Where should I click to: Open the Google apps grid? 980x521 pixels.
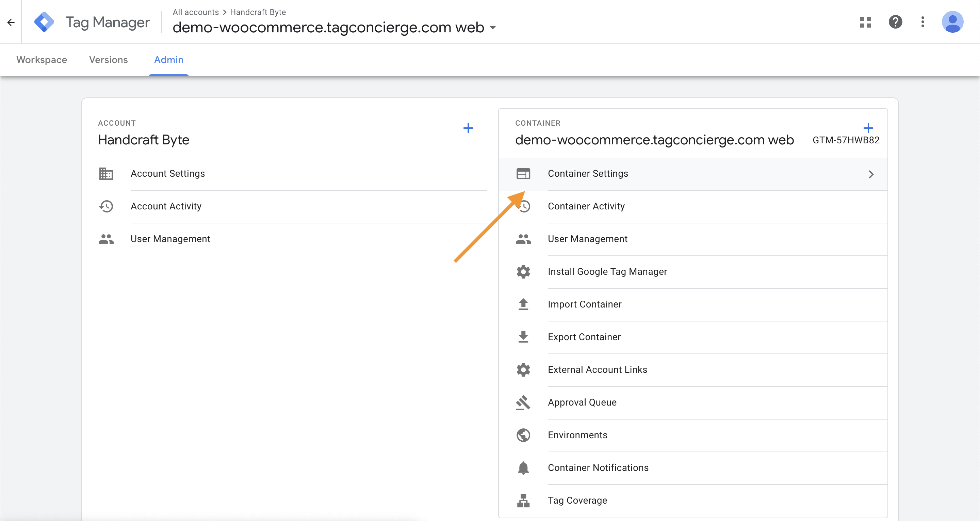pyautogui.click(x=865, y=22)
